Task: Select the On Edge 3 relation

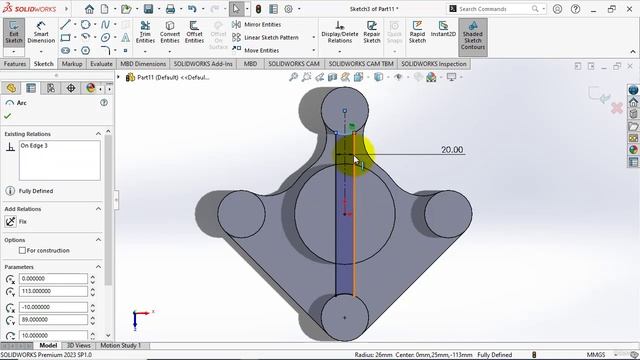Action: coord(34,146)
